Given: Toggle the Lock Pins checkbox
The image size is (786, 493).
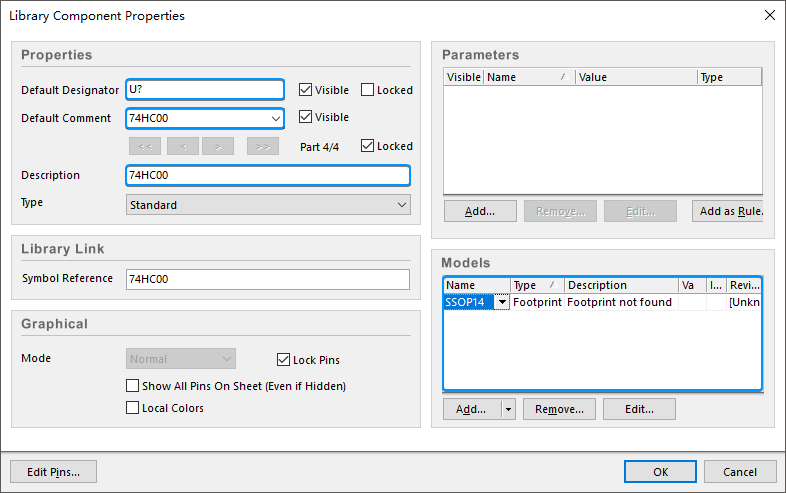Looking at the screenshot, I should pyautogui.click(x=283, y=360).
